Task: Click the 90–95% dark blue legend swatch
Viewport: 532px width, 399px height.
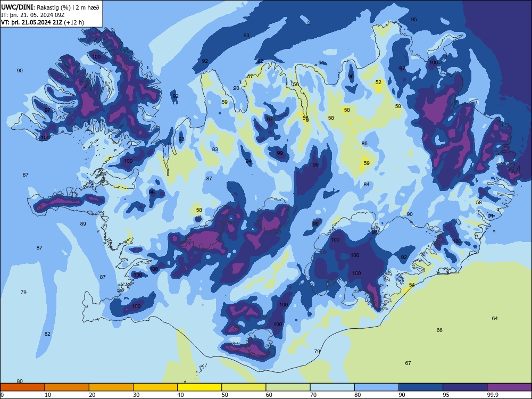Action: coord(421,387)
